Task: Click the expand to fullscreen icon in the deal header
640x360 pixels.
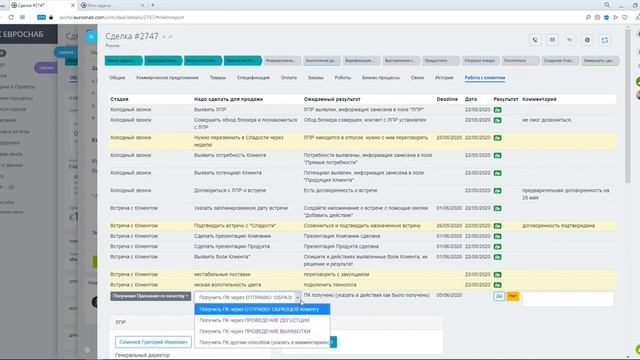Action: pyautogui.click(x=605, y=40)
